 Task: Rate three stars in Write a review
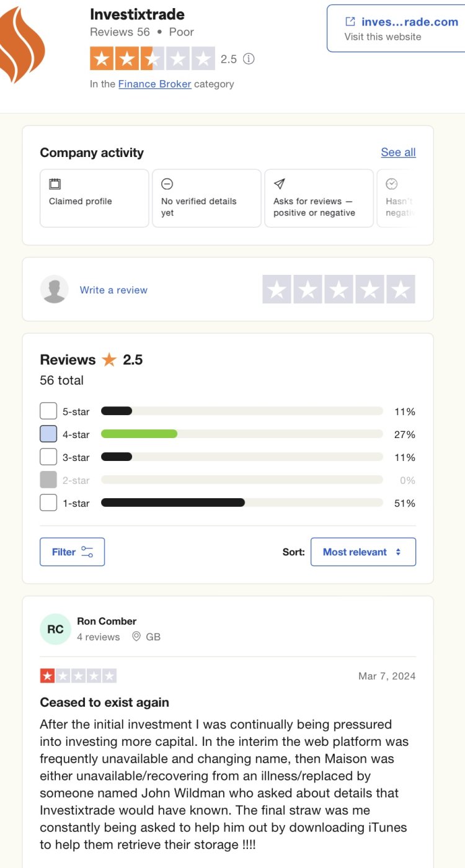[339, 289]
